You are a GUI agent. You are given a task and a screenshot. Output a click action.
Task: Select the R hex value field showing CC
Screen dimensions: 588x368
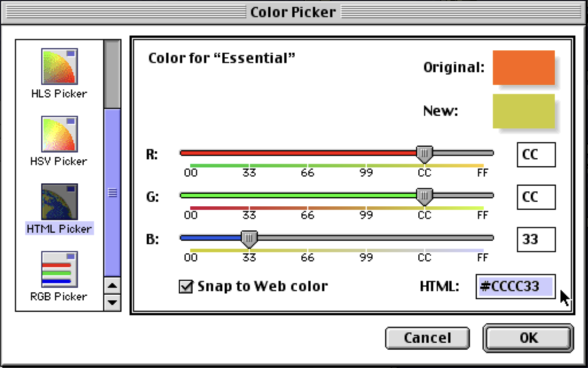[x=536, y=154]
